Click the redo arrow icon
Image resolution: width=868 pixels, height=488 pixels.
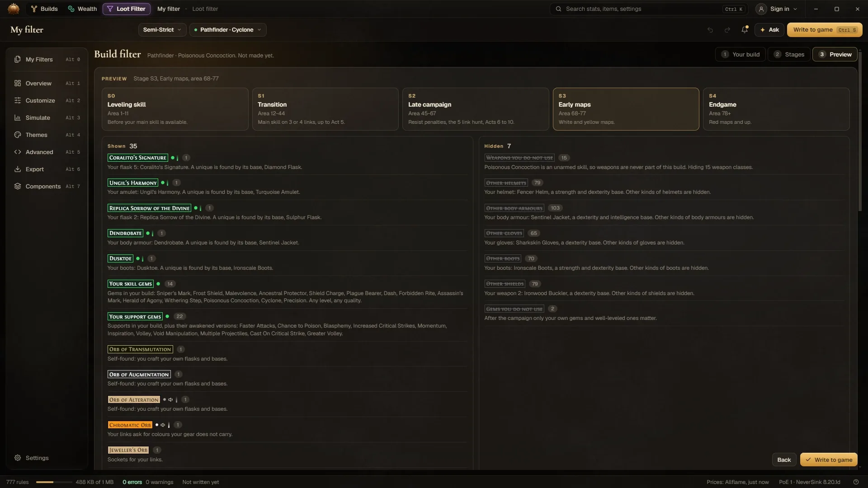727,30
